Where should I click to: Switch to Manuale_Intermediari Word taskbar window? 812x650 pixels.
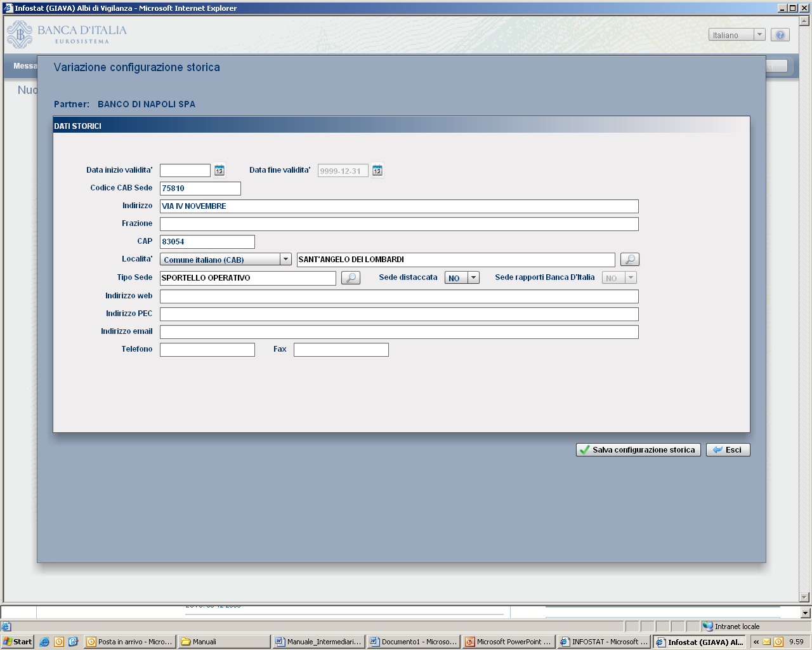(318, 642)
